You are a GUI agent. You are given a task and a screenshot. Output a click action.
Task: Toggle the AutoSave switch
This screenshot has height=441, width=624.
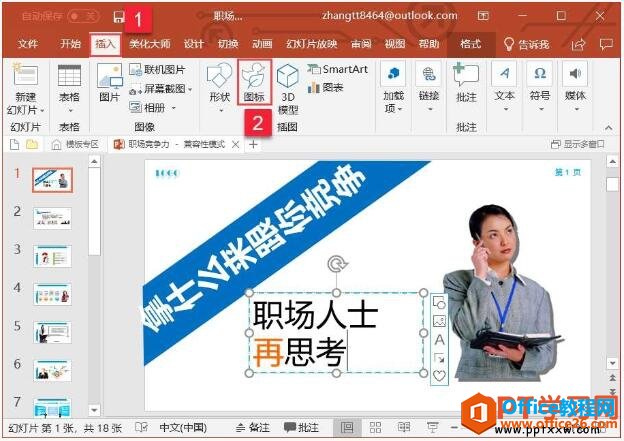point(83,16)
